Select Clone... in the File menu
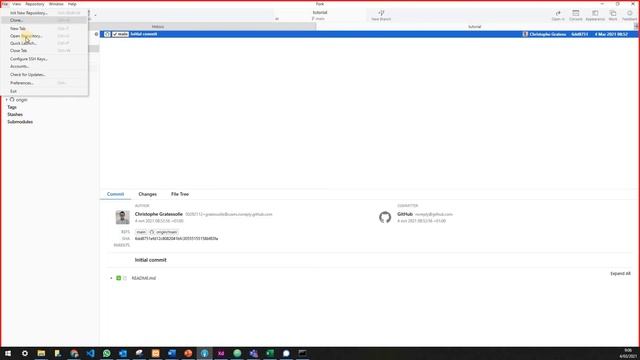The height and width of the screenshot is (360, 640). (44, 20)
